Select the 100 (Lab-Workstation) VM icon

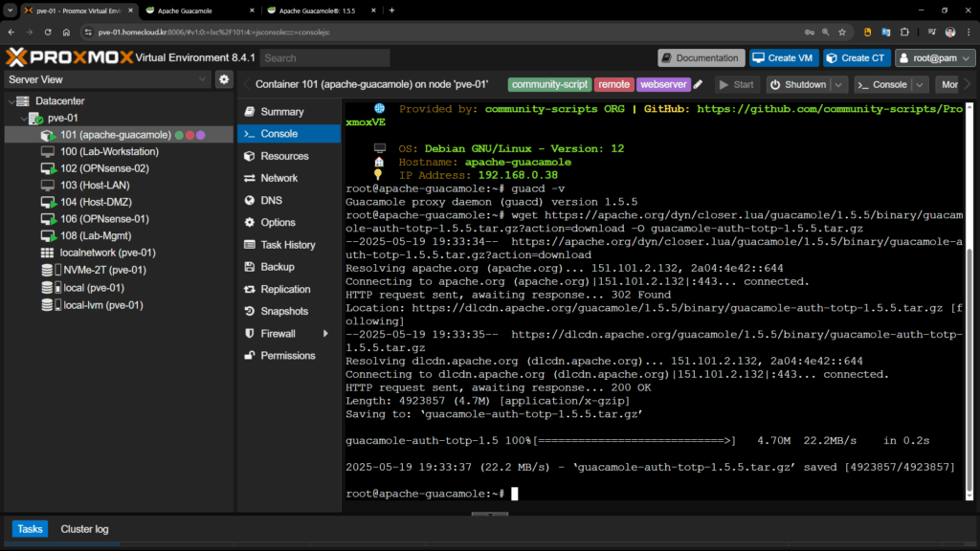pos(48,152)
